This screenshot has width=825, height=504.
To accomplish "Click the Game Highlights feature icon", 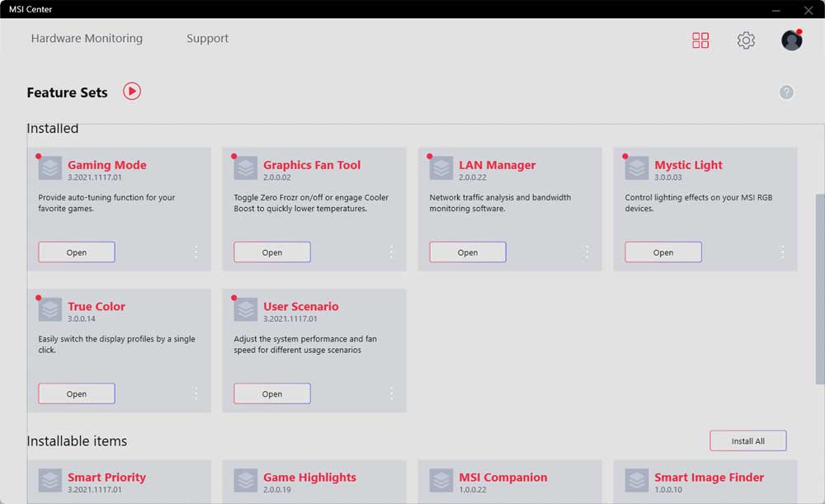I will (x=246, y=480).
